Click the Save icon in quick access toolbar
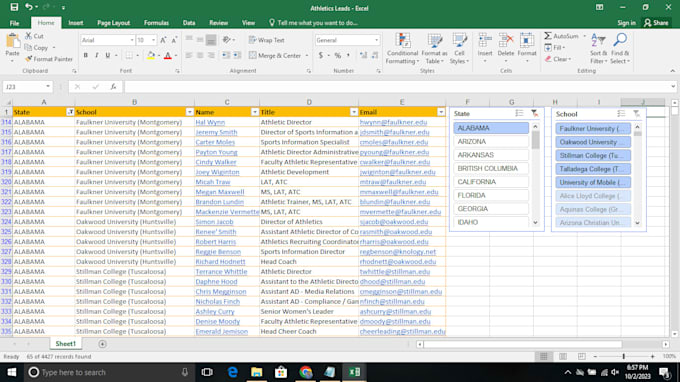 pyautogui.click(x=14, y=7)
